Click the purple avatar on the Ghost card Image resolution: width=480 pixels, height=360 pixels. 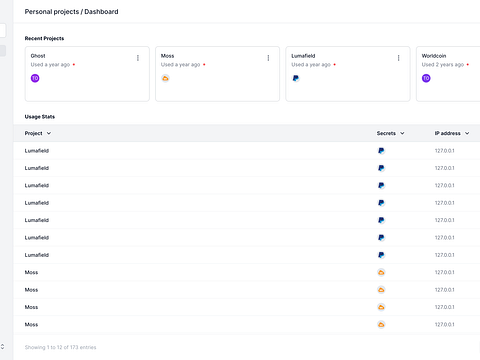[x=35, y=78]
